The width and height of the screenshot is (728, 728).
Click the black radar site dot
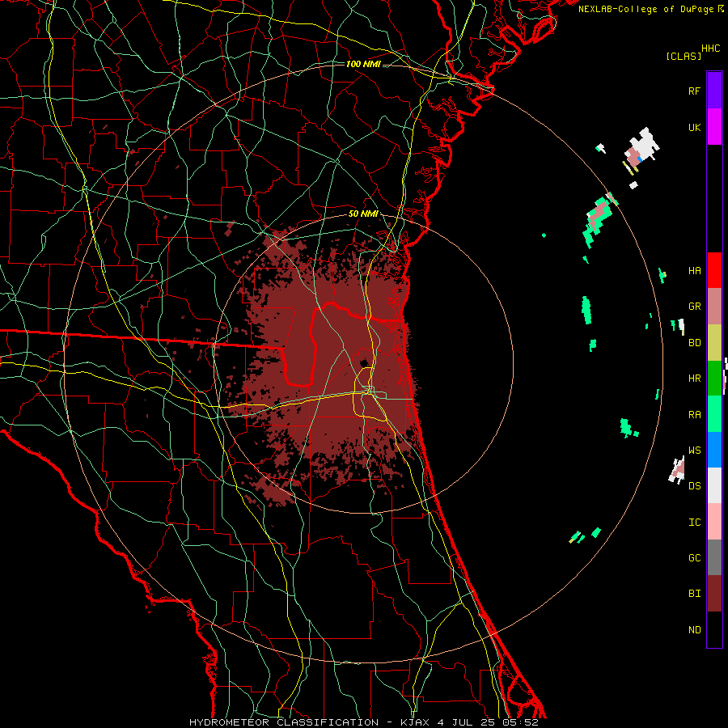tap(364, 363)
